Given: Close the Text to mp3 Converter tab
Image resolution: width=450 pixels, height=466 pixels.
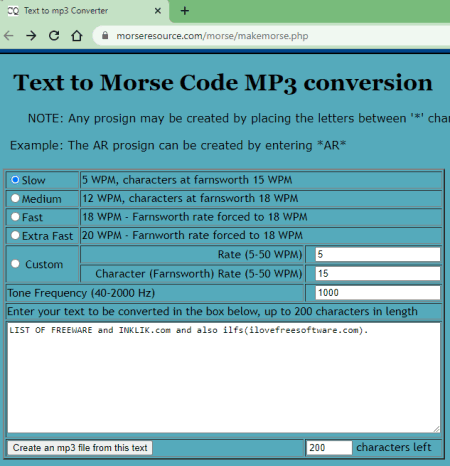Looking at the screenshot, I should tap(158, 11).
